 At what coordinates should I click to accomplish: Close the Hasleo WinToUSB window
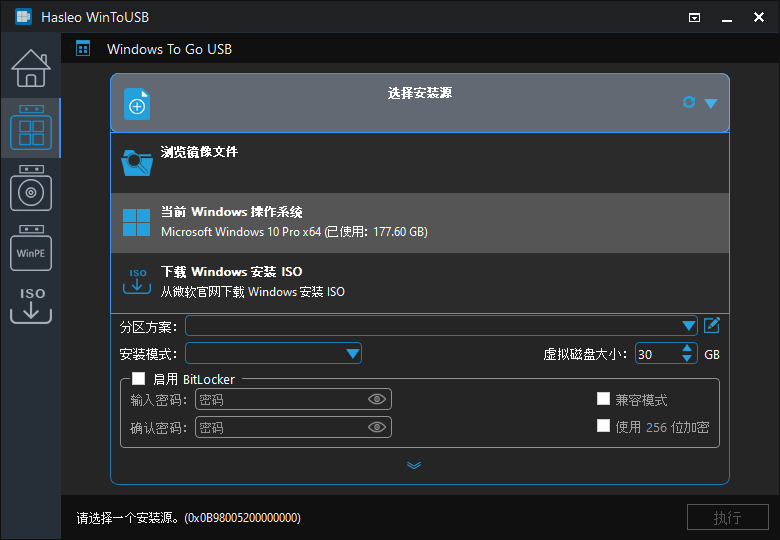pos(759,17)
